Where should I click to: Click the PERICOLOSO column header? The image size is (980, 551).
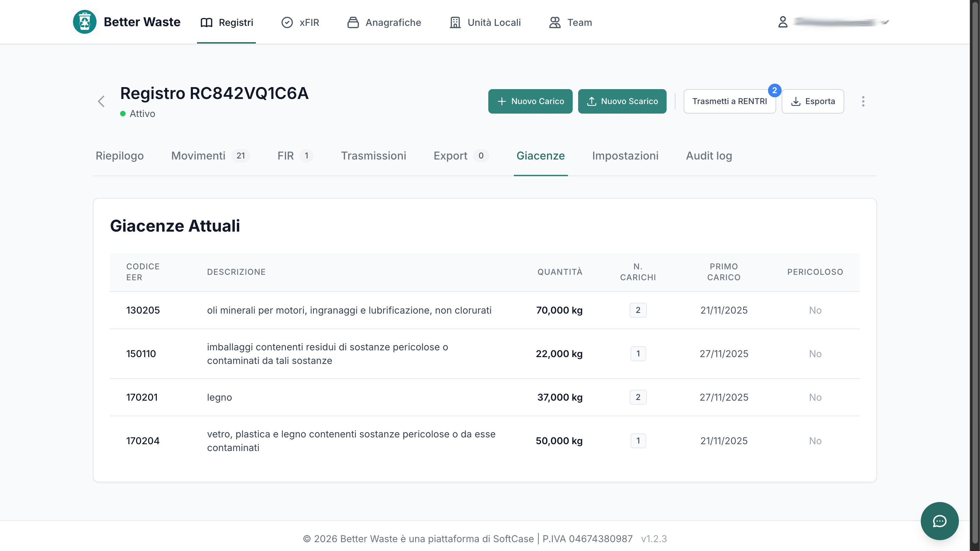tap(815, 272)
